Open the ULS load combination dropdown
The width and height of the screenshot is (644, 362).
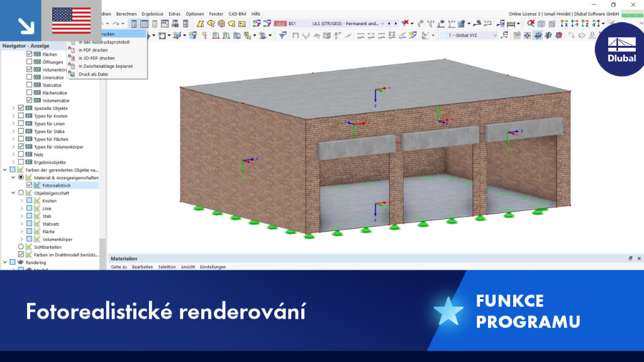pyautogui.click(x=347, y=24)
